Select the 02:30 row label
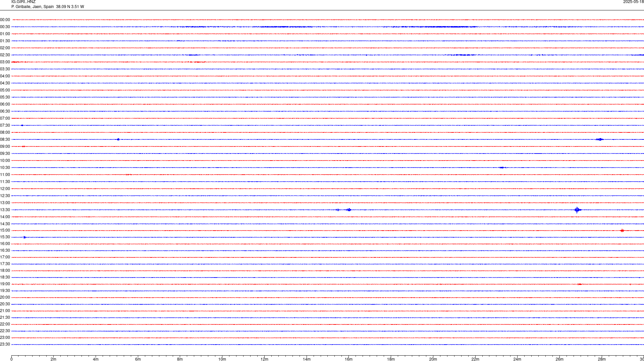 [x=5, y=55]
